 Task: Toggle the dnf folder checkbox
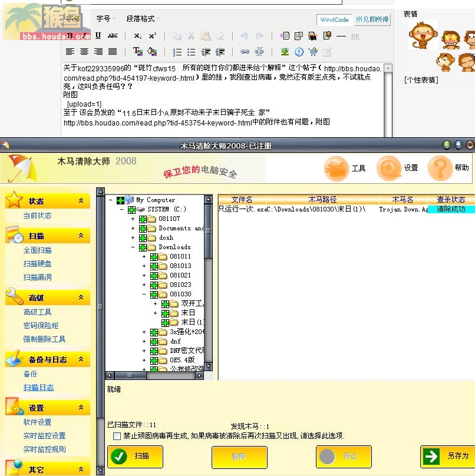pyautogui.click(x=154, y=342)
